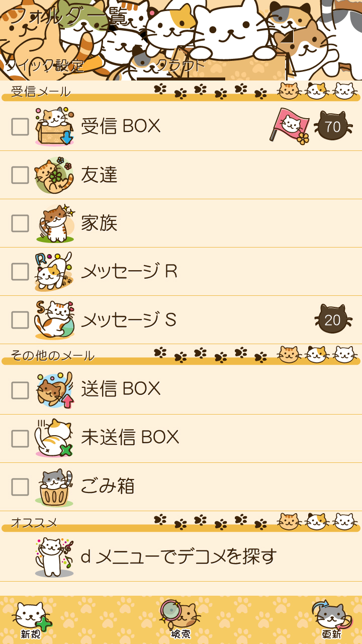Tap the 更新 refresh cat icon
Image resolution: width=362 pixels, height=644 pixels.
pos(332,620)
